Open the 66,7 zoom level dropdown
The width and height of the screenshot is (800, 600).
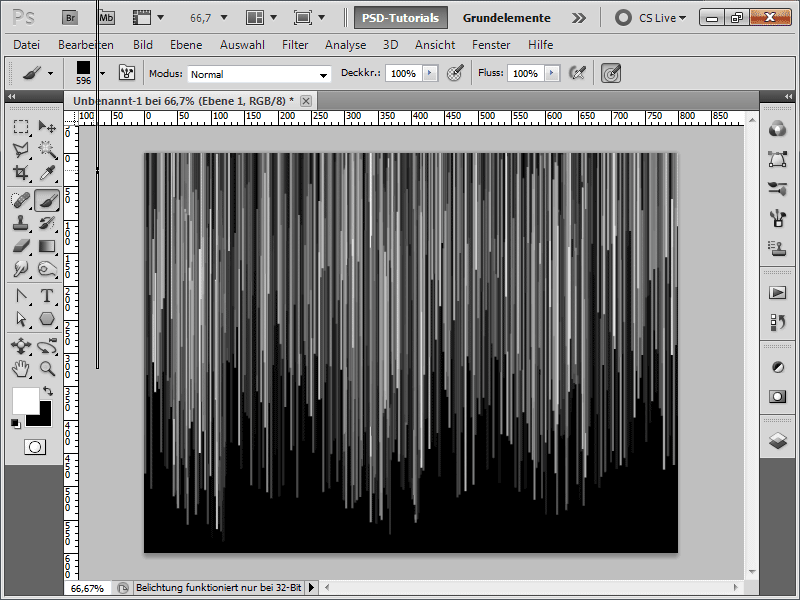point(223,18)
